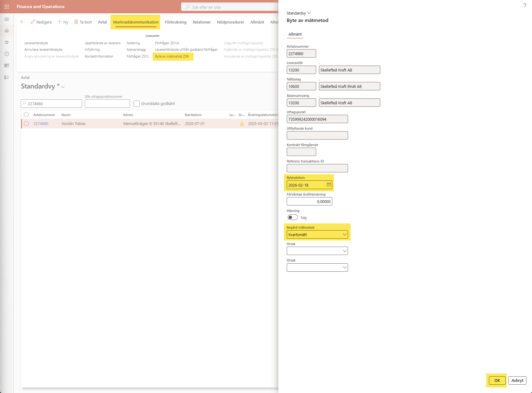This screenshot has width=532, height=393.
Task: Open Favorites star icon in sidebar
Action: tap(7, 42)
